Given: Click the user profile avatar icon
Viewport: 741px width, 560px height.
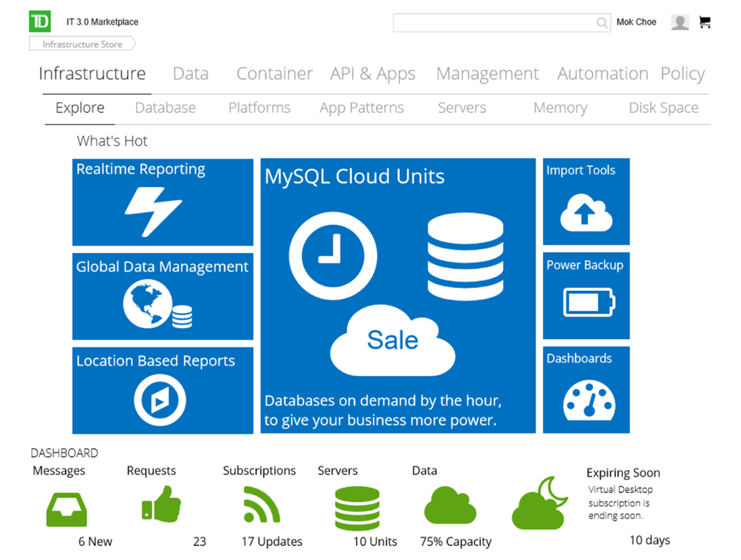Looking at the screenshot, I should 679,22.
